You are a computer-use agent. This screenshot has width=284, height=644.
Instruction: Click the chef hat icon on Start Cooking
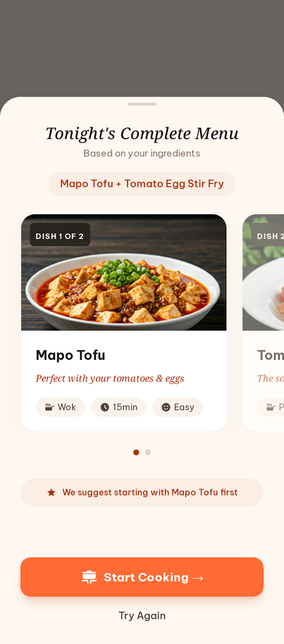(x=89, y=576)
